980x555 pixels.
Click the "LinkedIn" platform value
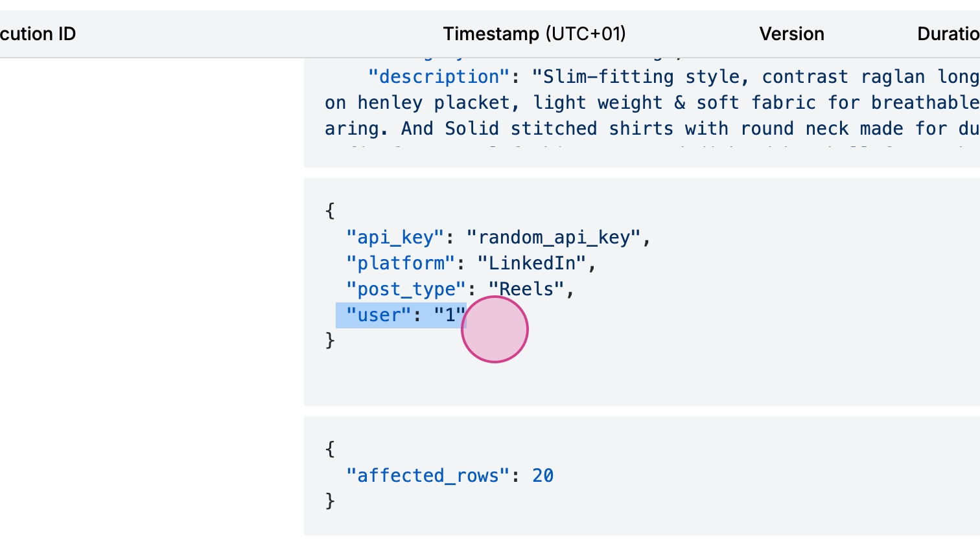click(x=531, y=263)
